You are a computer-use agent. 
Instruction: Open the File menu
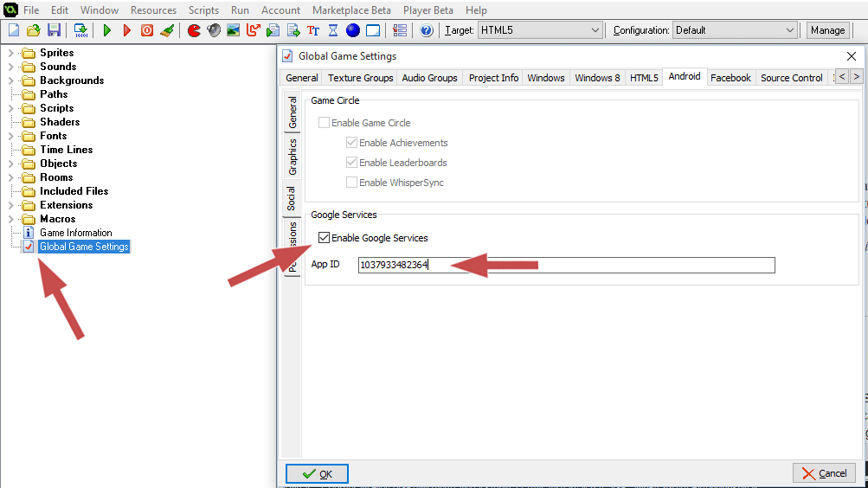[x=31, y=10]
